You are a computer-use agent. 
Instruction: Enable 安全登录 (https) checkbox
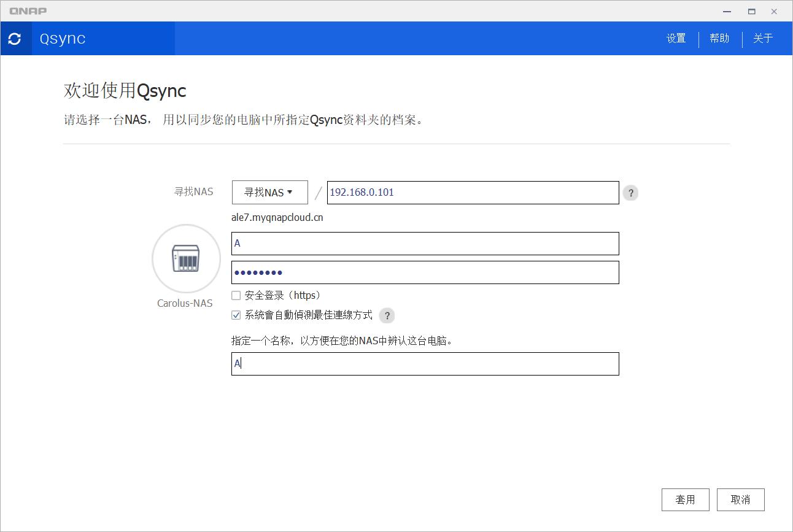tap(236, 295)
